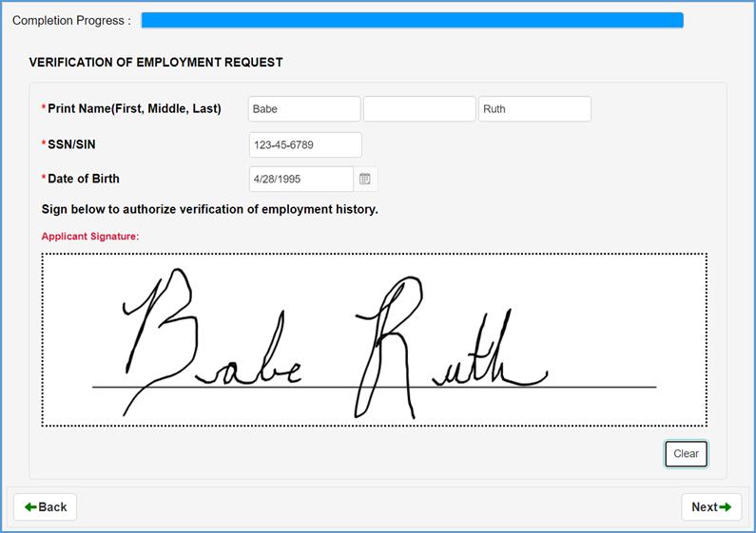Select the Last name field containing Ruth
Image resolution: width=756 pixels, height=533 pixels.
click(x=534, y=109)
